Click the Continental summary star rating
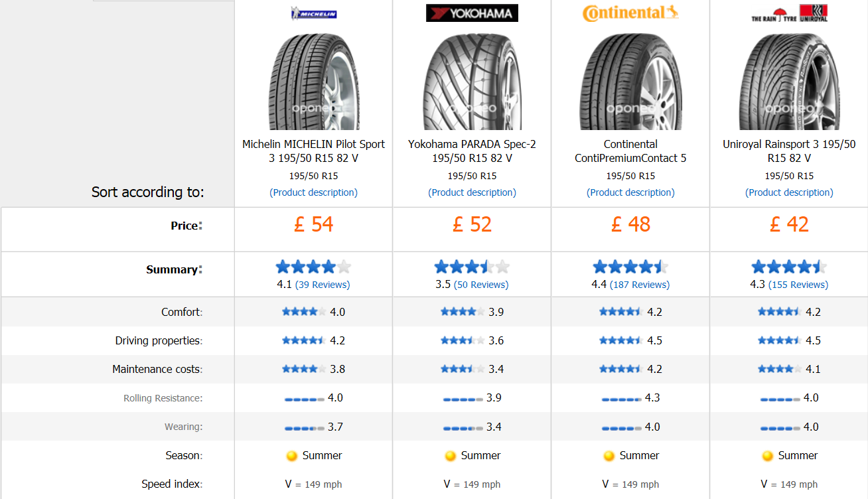Image resolution: width=868 pixels, height=499 pixels. click(630, 267)
